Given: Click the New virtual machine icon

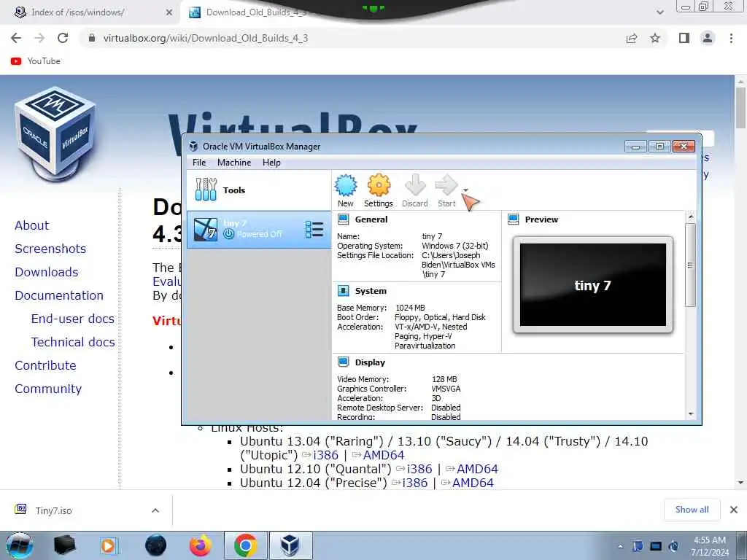Looking at the screenshot, I should (345, 190).
